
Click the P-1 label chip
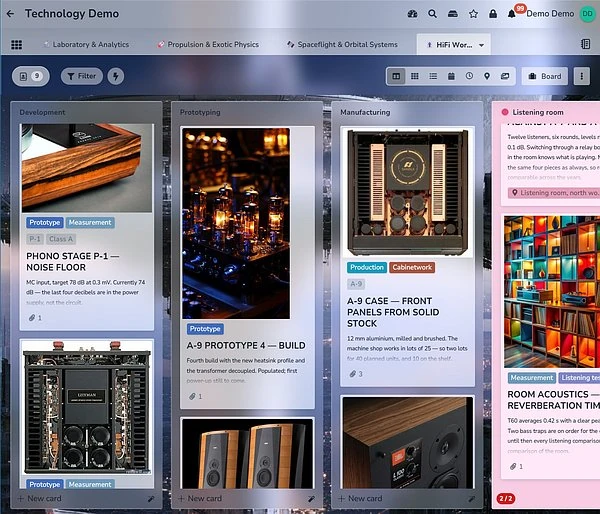click(x=35, y=239)
